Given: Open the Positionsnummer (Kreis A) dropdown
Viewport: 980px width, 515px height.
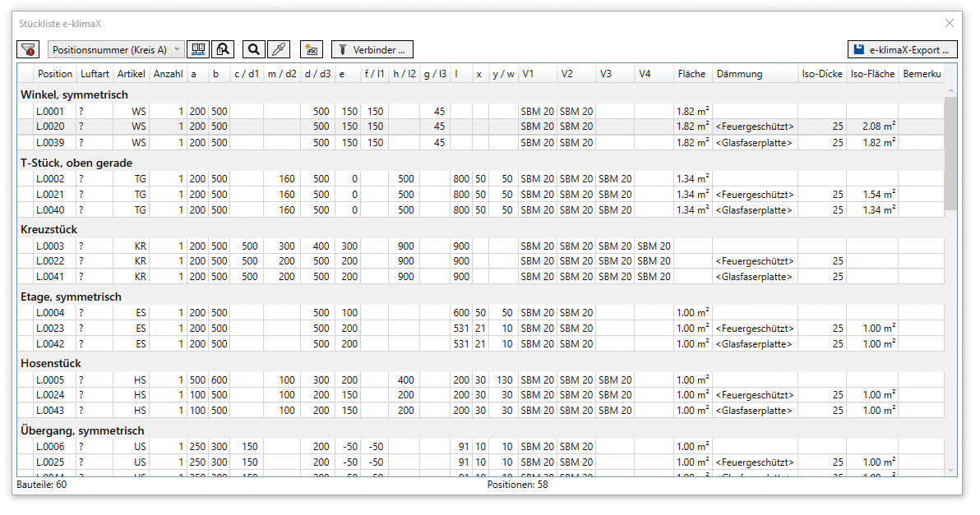Looking at the screenshot, I should click(116, 50).
